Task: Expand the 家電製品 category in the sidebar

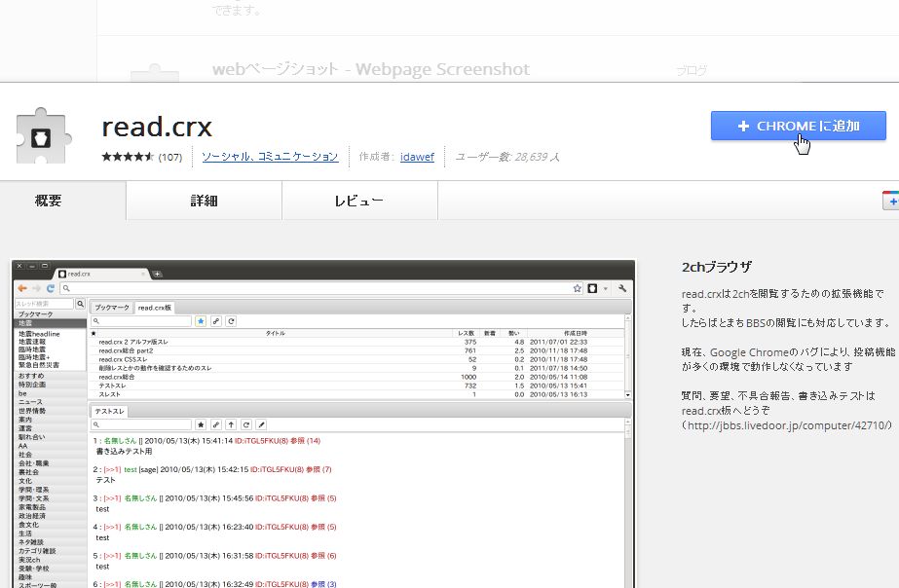Action: [x=50, y=507]
